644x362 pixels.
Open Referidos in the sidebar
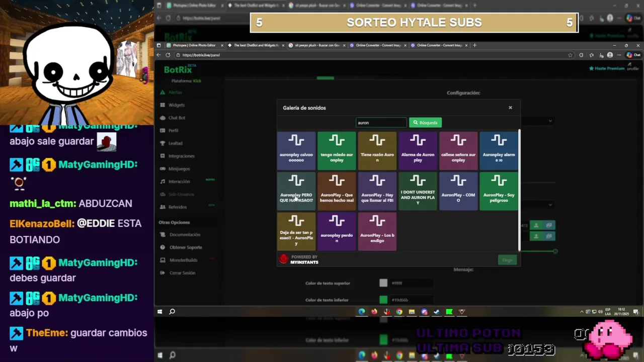pos(174,207)
